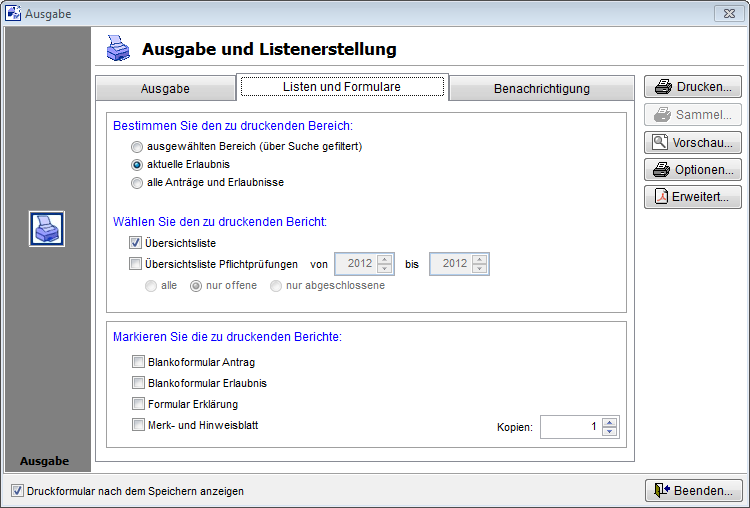This screenshot has height=508, width=750.
Task: Tick the Merk- und Hinweisblatt checkbox
Action: click(138, 425)
